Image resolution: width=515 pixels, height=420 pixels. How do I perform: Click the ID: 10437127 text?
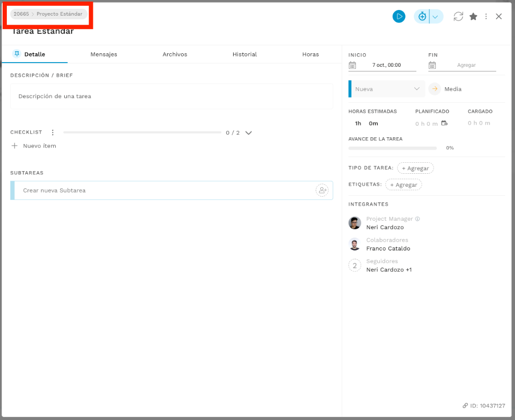tap(487, 406)
